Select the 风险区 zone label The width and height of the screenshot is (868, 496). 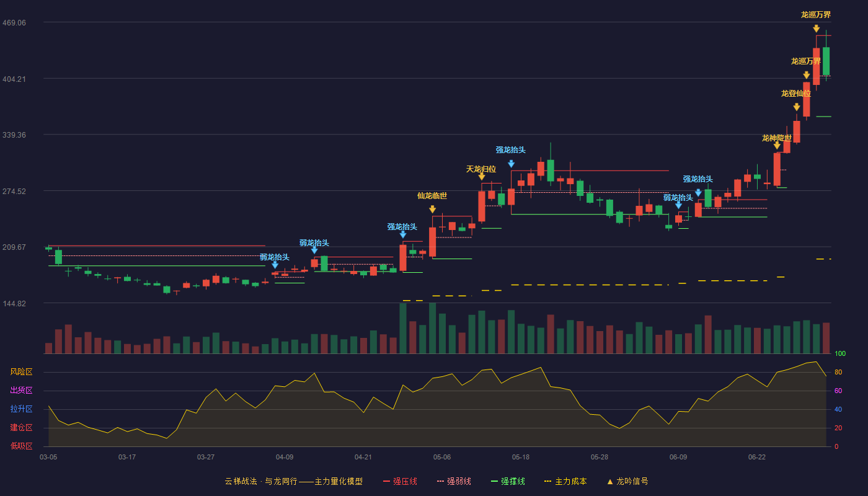click(22, 372)
